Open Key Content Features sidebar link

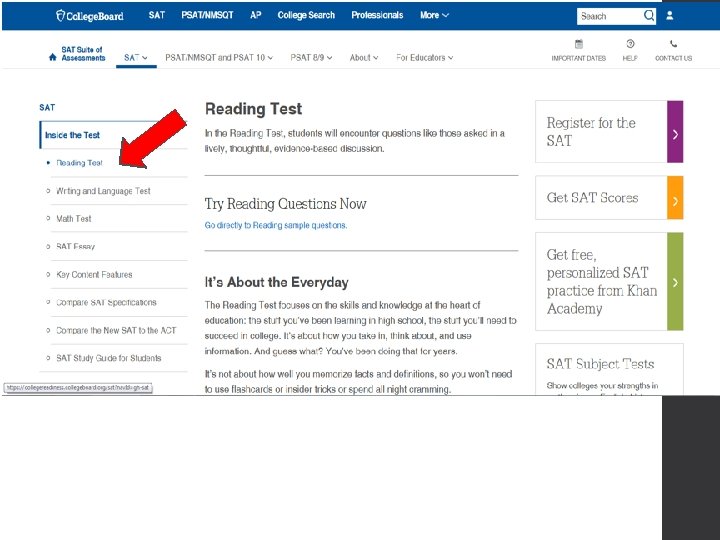[x=94, y=275]
